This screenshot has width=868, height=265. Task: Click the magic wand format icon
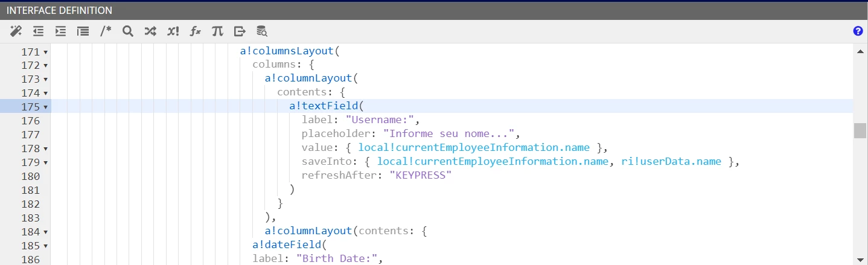pos(16,31)
